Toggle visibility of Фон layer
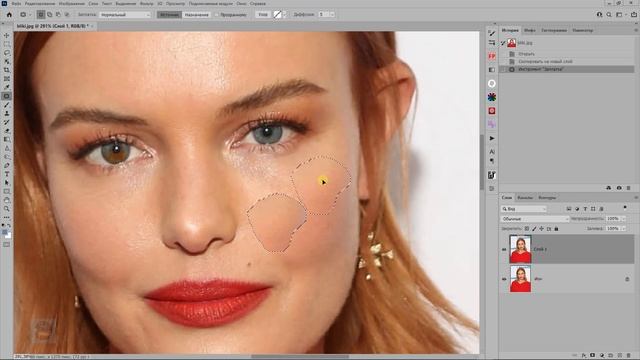The height and width of the screenshot is (360, 640). tap(504, 279)
